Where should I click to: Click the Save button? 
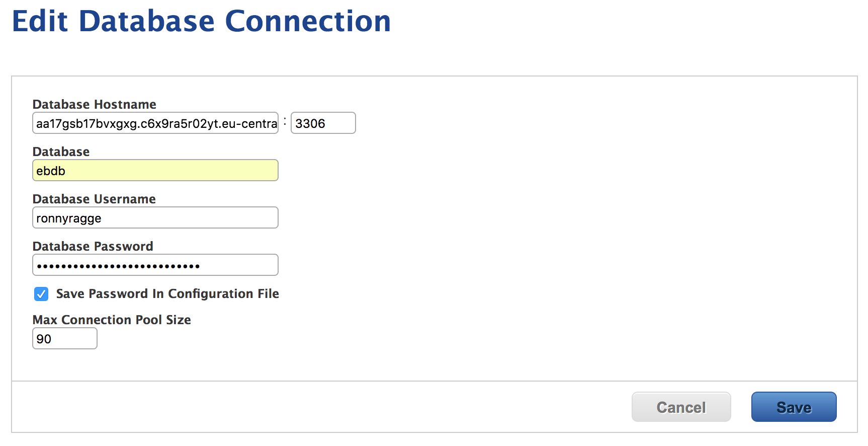tap(794, 407)
